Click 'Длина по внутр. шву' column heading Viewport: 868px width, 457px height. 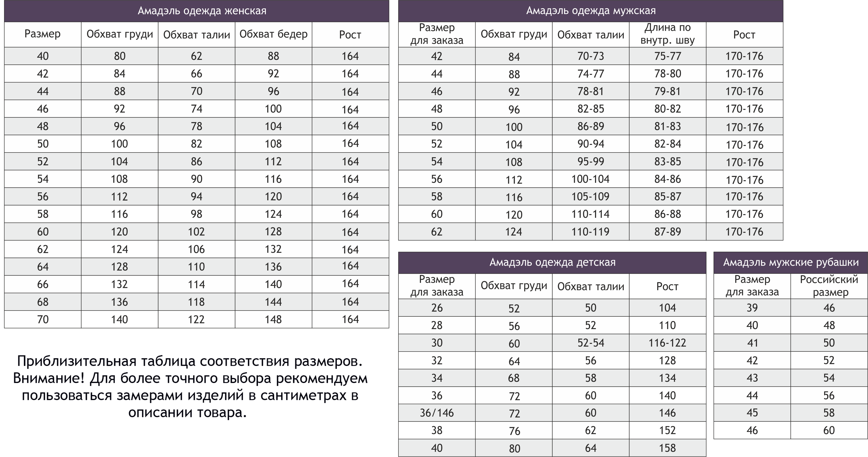(x=668, y=34)
